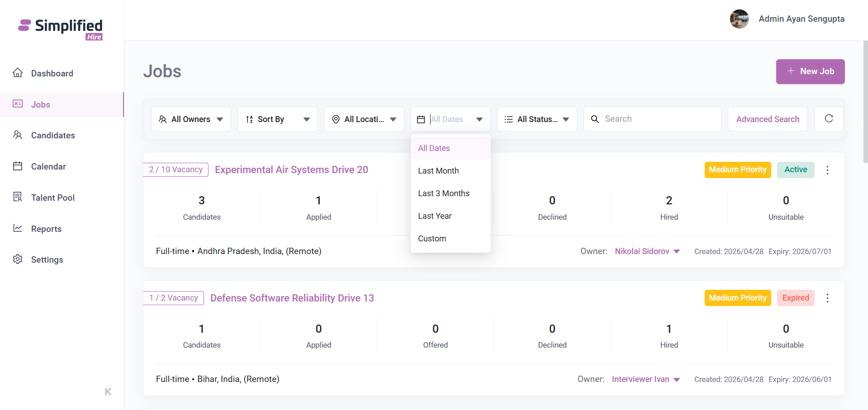868x410 pixels.
Task: Click Medium Priority badge on Defense Software job
Action: coord(738,298)
